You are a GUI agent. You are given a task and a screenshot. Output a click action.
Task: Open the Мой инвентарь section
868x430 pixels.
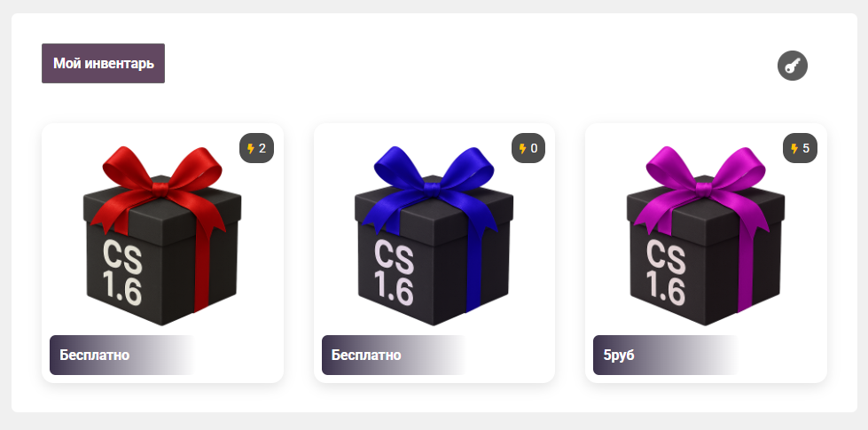pyautogui.click(x=103, y=63)
